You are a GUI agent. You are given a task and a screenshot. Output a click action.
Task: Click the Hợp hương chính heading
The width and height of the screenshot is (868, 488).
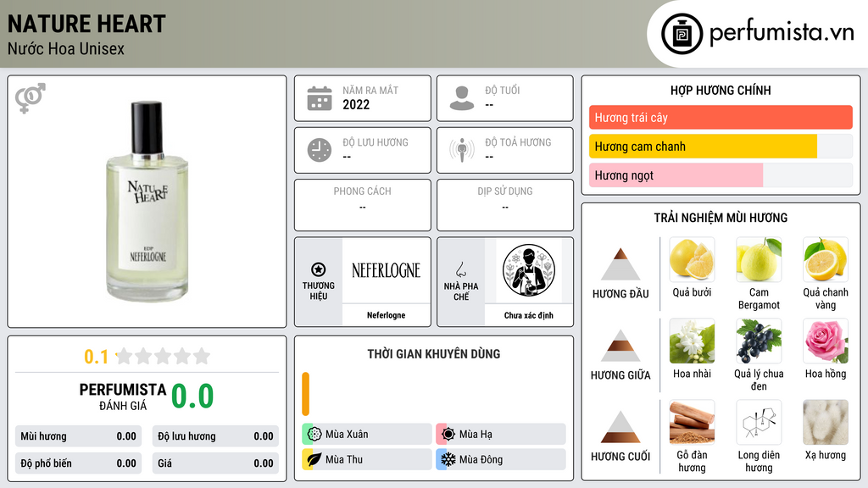pos(721,90)
